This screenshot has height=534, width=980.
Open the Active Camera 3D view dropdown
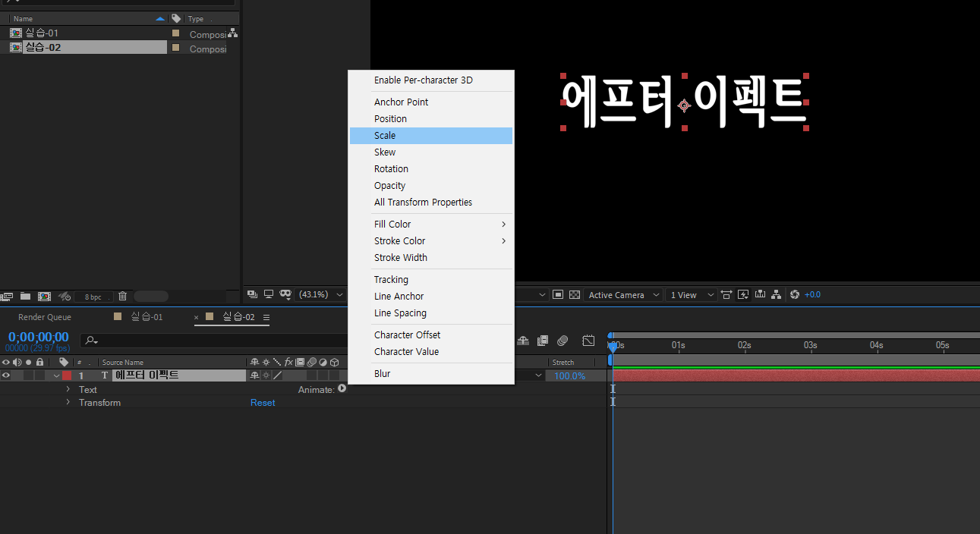pyautogui.click(x=624, y=295)
